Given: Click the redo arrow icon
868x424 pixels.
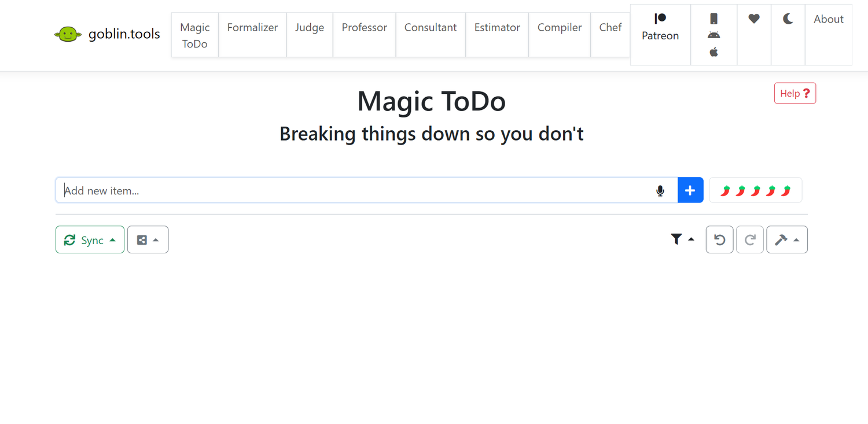Looking at the screenshot, I should [750, 239].
